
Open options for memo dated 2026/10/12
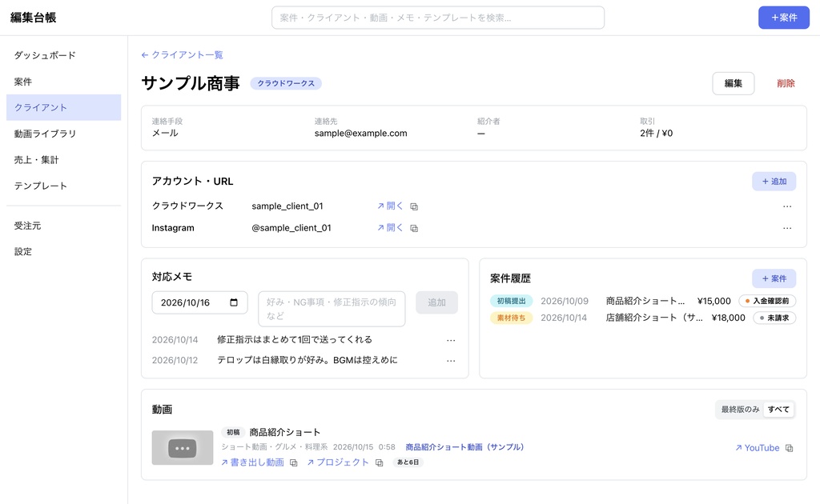point(451,360)
